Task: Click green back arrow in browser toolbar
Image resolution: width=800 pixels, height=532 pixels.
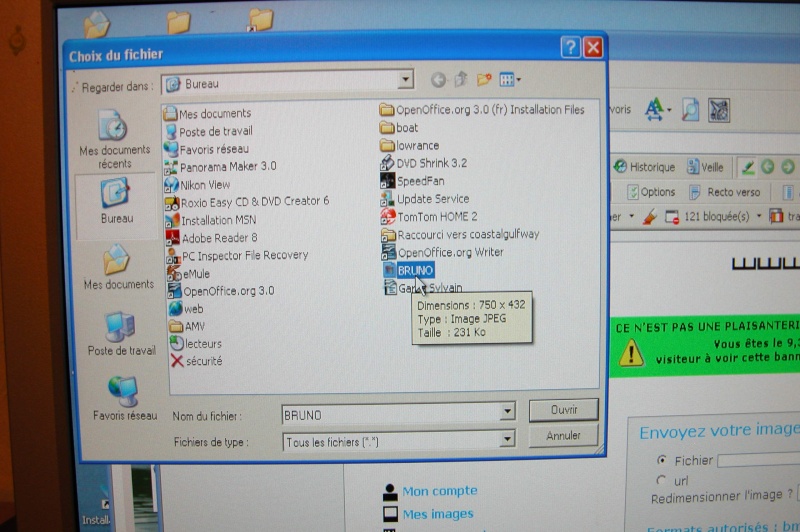Action: 767,166
